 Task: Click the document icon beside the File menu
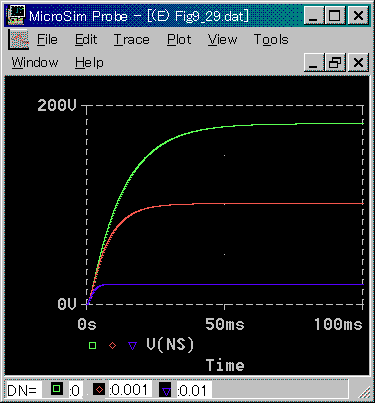pyautogui.click(x=19, y=39)
